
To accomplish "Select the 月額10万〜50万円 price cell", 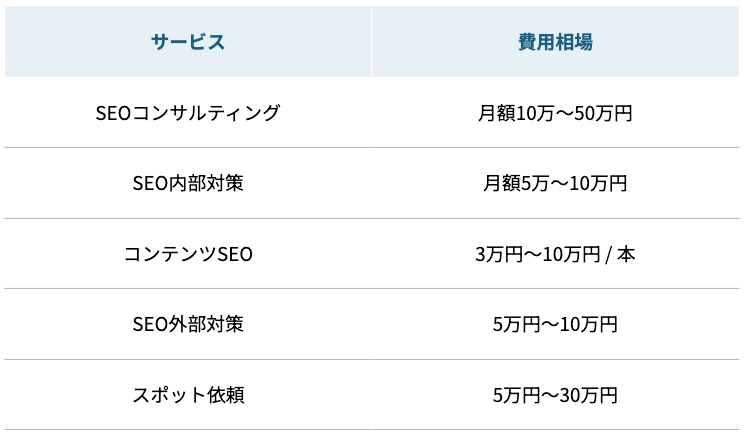I will 555,113.
